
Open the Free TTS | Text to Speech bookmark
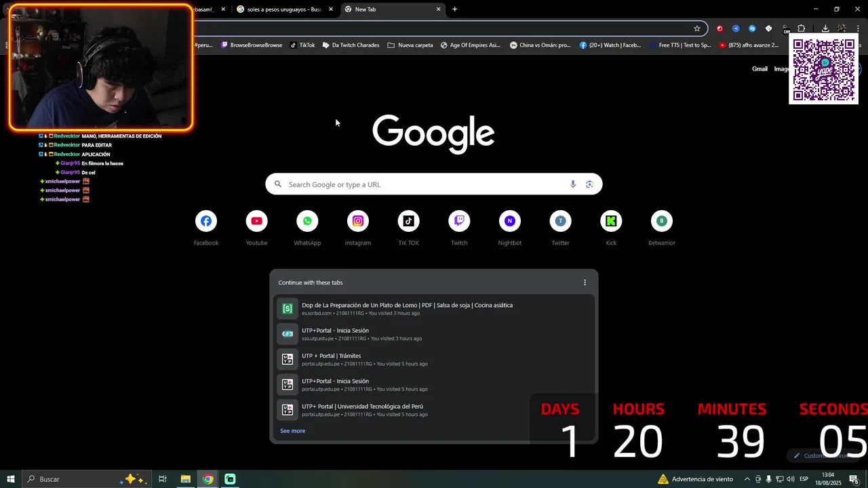point(679,45)
